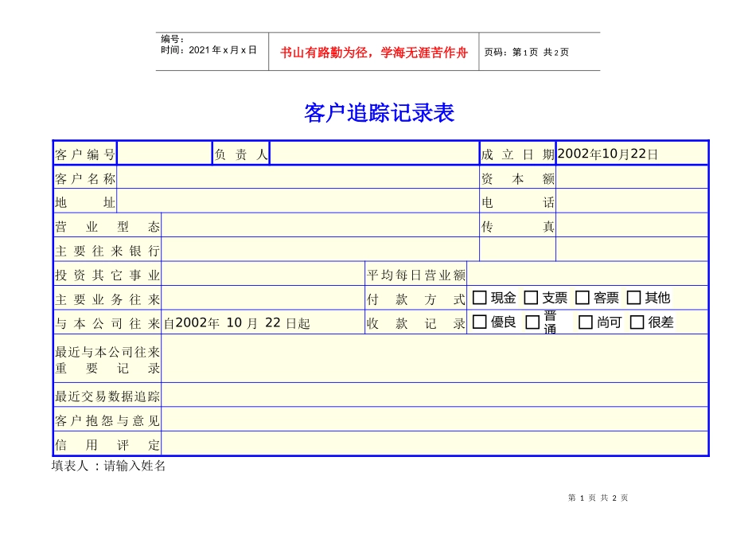Click the 主要往来银行 label cell
The width and height of the screenshot is (756, 535).
[107, 250]
